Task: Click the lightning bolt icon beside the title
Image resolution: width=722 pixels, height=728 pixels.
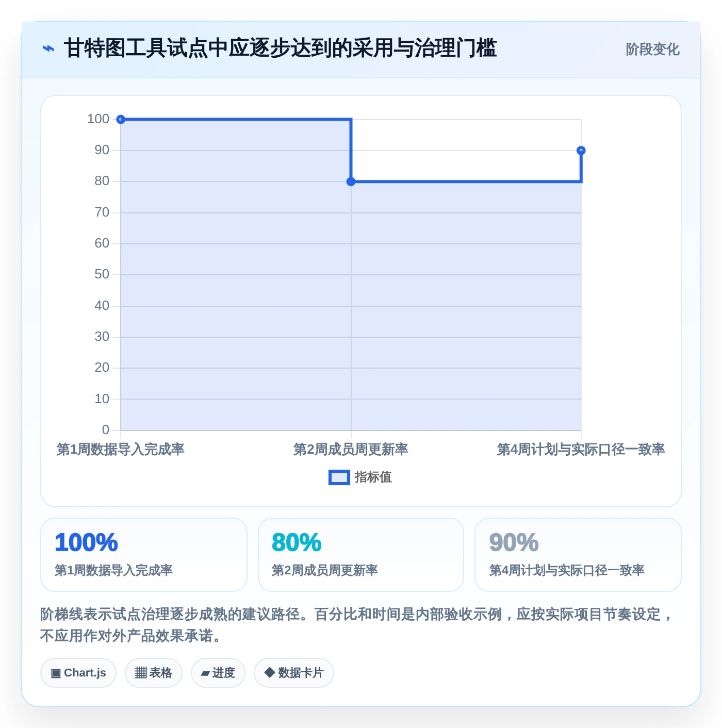Action: tap(48, 49)
